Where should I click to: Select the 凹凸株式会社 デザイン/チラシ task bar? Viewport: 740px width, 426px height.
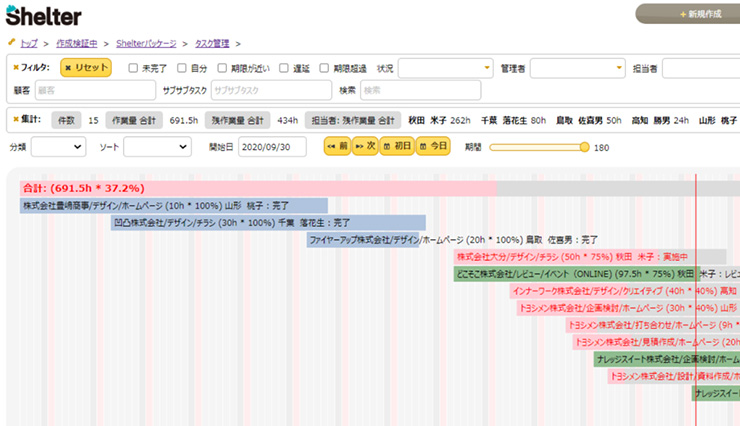[268, 223]
